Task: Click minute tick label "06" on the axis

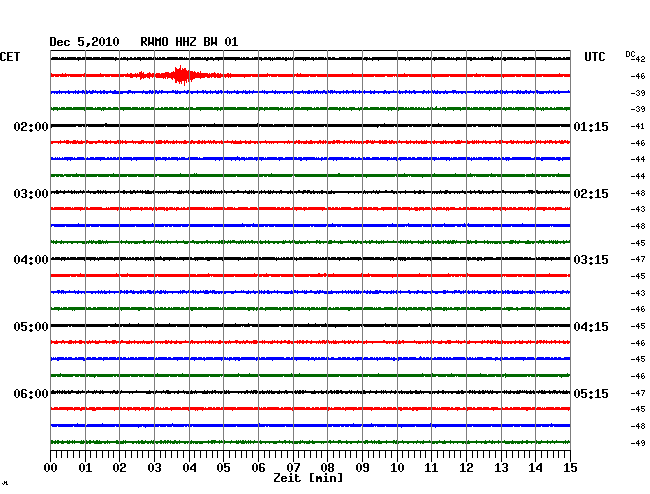Action: pyautogui.click(x=258, y=468)
